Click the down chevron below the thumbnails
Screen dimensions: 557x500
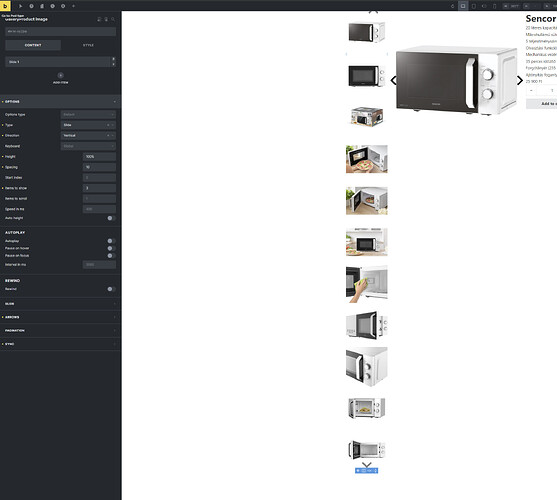367,464
